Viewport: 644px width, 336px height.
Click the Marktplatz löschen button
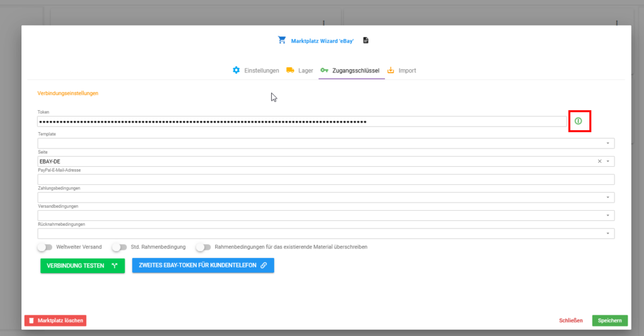(x=55, y=320)
